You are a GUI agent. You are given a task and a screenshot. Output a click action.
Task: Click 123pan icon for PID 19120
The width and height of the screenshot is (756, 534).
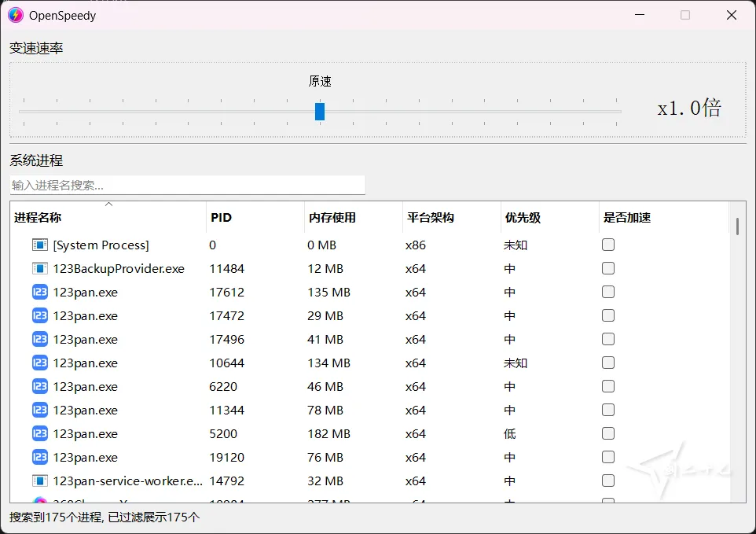(x=40, y=458)
